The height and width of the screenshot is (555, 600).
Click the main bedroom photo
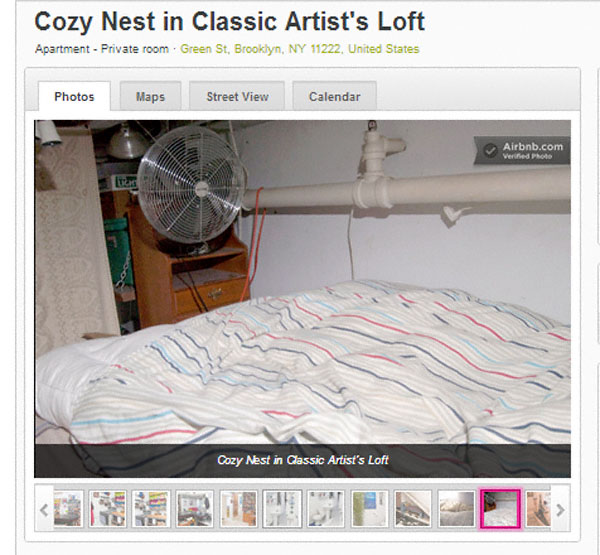coord(302,282)
